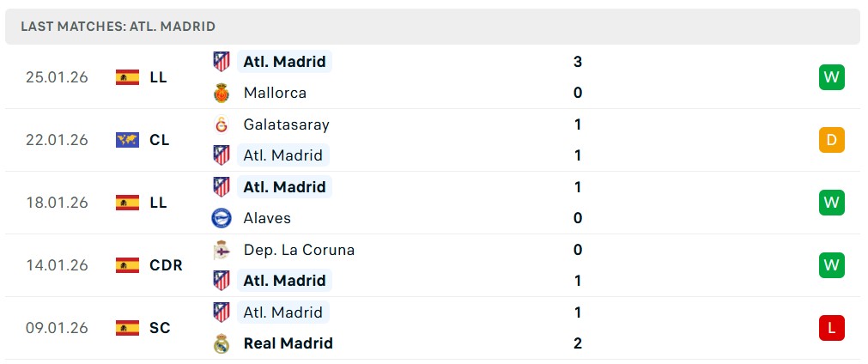
Task: Click the red L loss badge
Action: 831,328
